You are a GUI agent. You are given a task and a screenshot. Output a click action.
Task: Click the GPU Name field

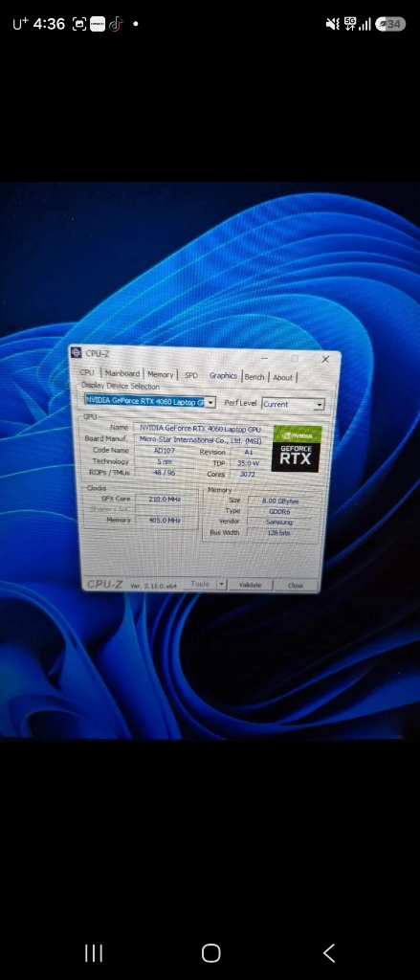tap(201, 428)
